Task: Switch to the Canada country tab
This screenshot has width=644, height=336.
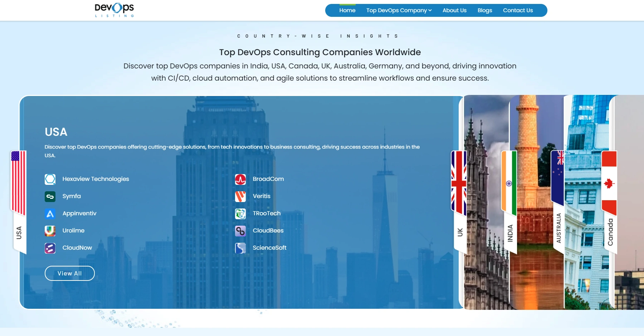Action: coord(610,232)
